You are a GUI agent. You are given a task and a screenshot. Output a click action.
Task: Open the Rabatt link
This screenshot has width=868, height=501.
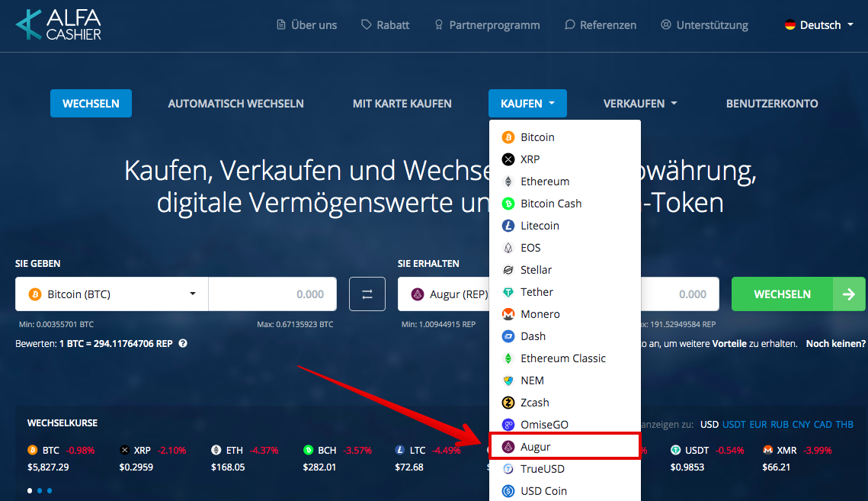[x=386, y=25]
